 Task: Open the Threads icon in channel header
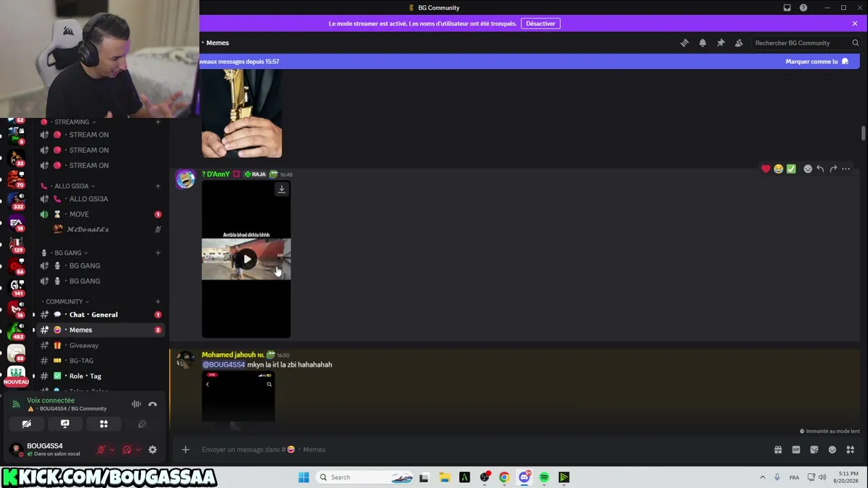click(684, 43)
